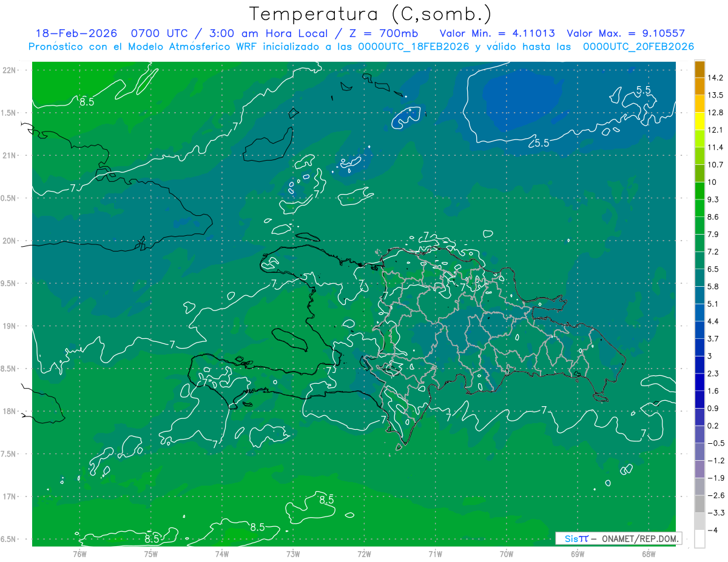Click the "-0.5" colorbar value
This screenshot has height=562, width=728.
716,443
